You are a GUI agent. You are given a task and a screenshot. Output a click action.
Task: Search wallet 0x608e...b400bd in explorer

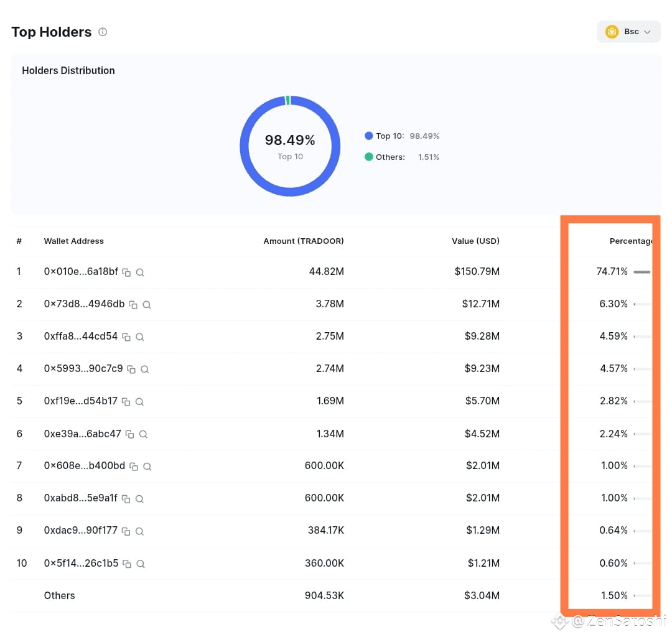147,466
